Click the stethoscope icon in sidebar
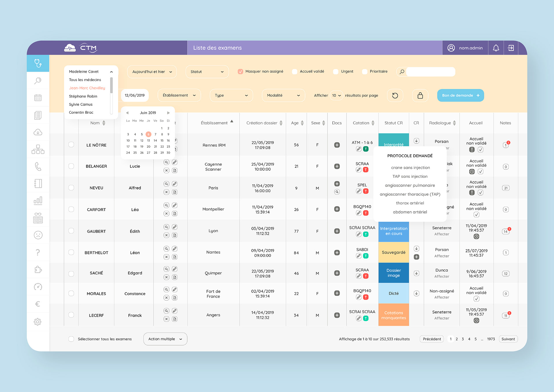554x392 pixels. click(x=38, y=63)
